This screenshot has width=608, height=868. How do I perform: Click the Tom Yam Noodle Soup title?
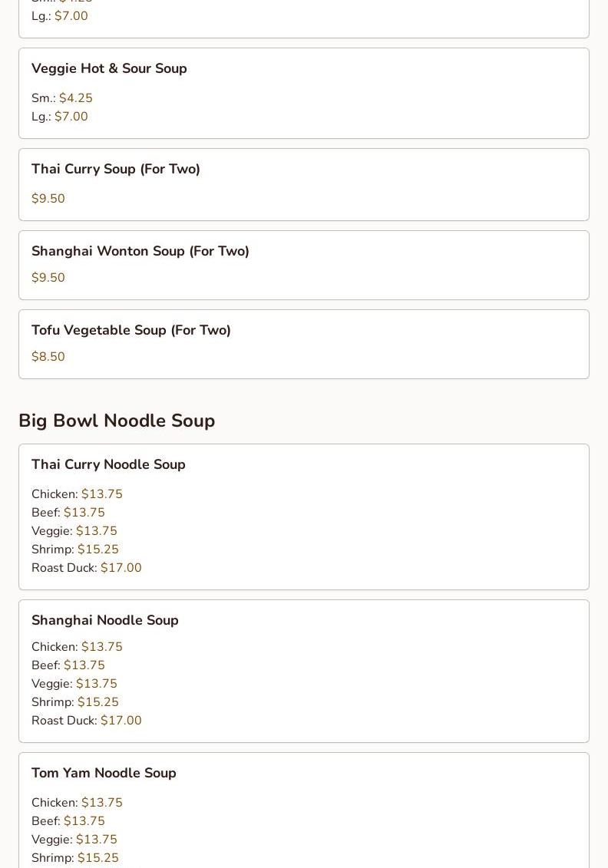[x=104, y=773]
